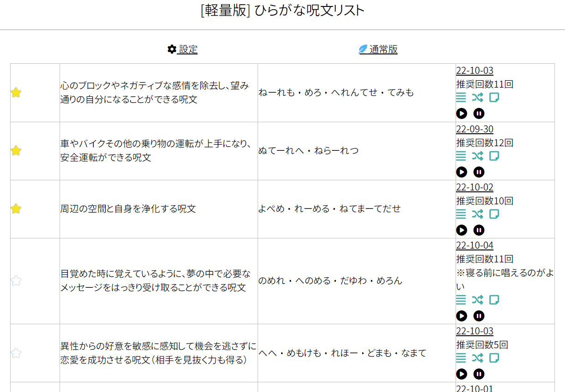Star the 異性からの好意 love spell row
Viewport: 565px width, 392px height.
coord(16,353)
